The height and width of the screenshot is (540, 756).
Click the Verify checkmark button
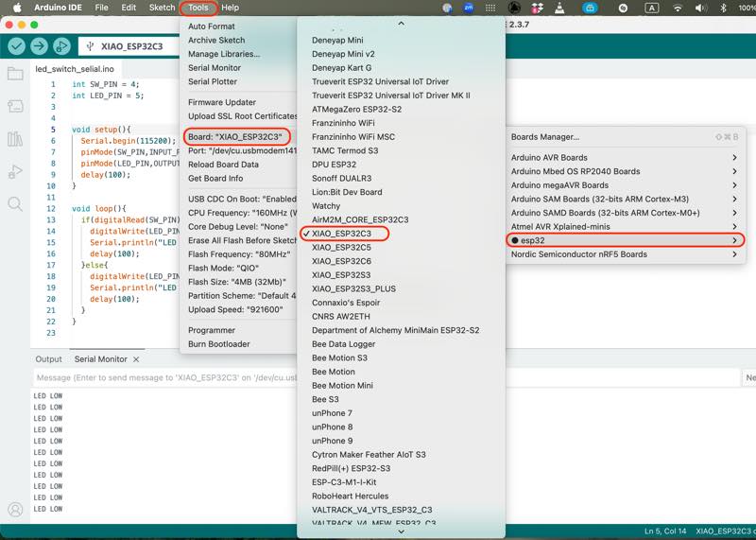16,46
